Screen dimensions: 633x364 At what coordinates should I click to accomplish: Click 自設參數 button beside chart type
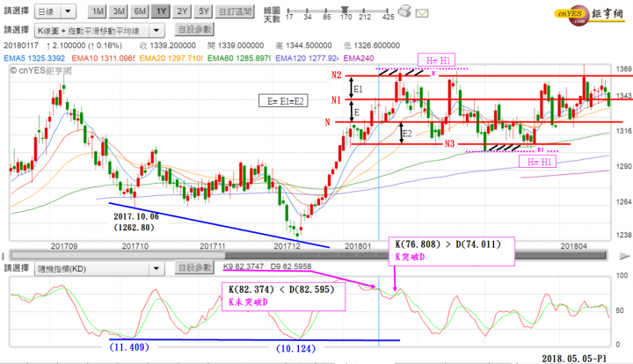(x=194, y=30)
